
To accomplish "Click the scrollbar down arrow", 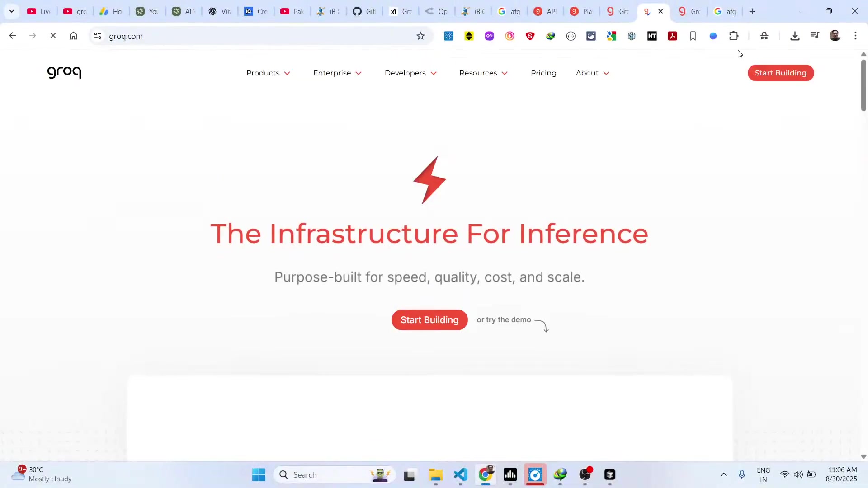I will [863, 456].
